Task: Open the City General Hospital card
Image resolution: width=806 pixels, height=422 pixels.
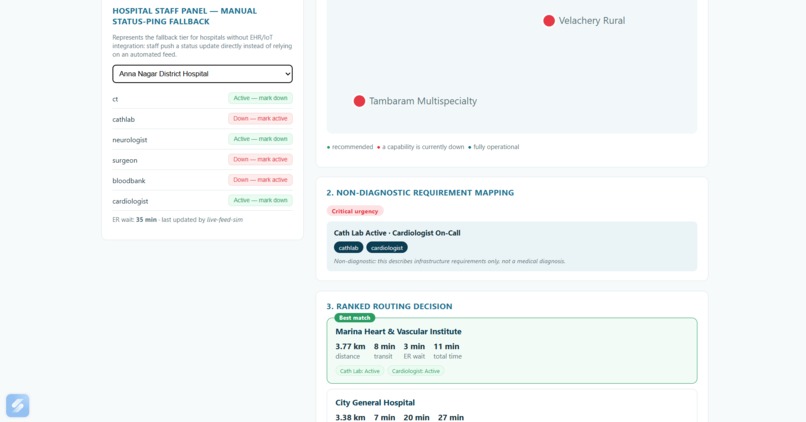Action: (512, 406)
